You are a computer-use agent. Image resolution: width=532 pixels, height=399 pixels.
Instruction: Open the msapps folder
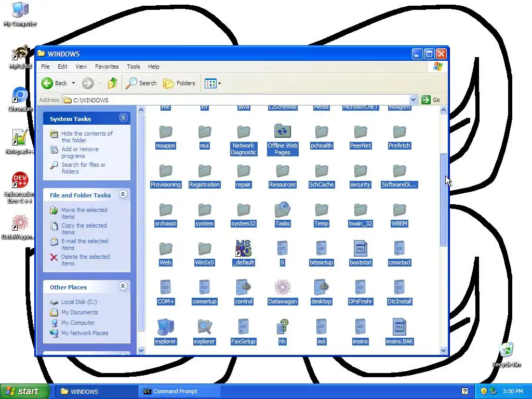(166, 137)
